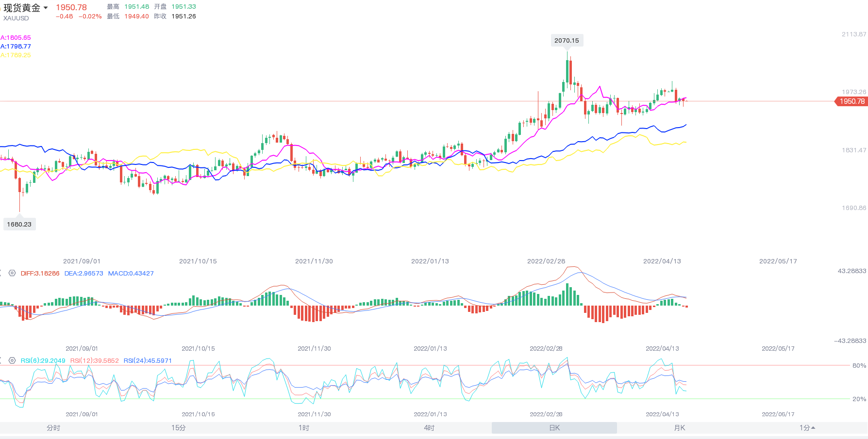Click the expand icon left of MACD gear

pos(1,273)
